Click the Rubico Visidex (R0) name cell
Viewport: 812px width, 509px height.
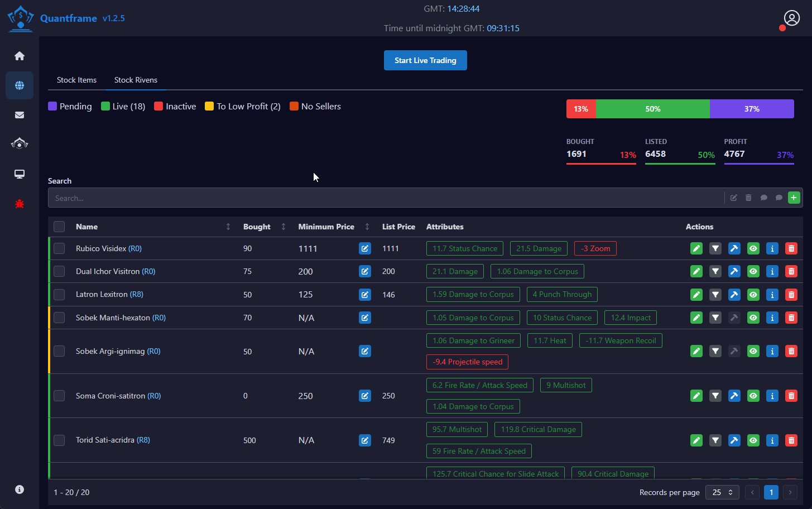(109, 248)
